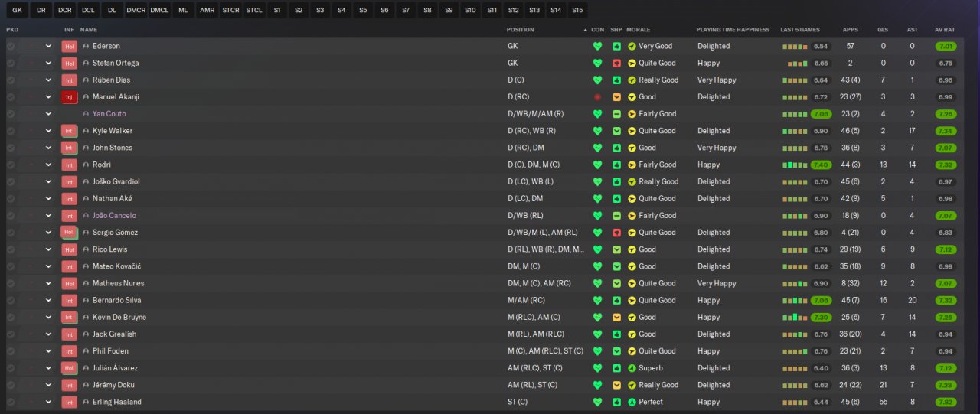Click Haaland's 7.82 average rating badge
The image size is (980, 414).
point(946,402)
